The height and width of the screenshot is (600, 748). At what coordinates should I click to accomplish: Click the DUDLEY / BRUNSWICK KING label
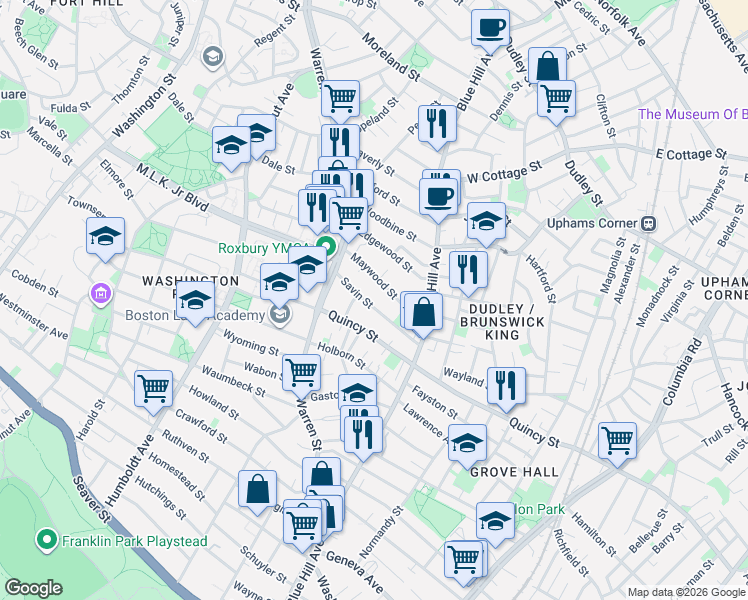pos(502,322)
